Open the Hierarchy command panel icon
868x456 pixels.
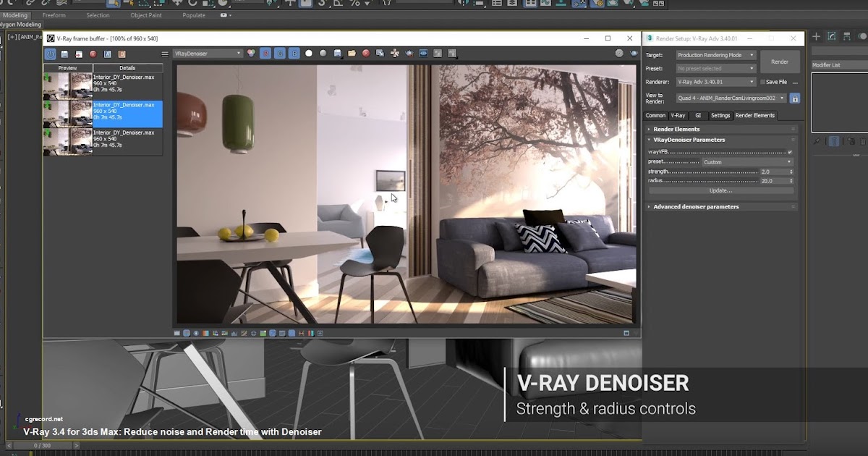847,36
